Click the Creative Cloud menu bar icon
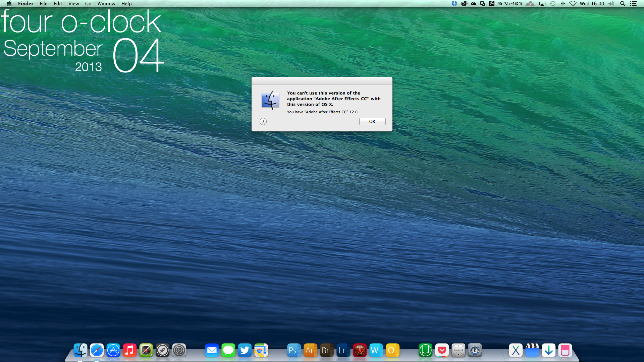The image size is (644, 362). point(464,4)
